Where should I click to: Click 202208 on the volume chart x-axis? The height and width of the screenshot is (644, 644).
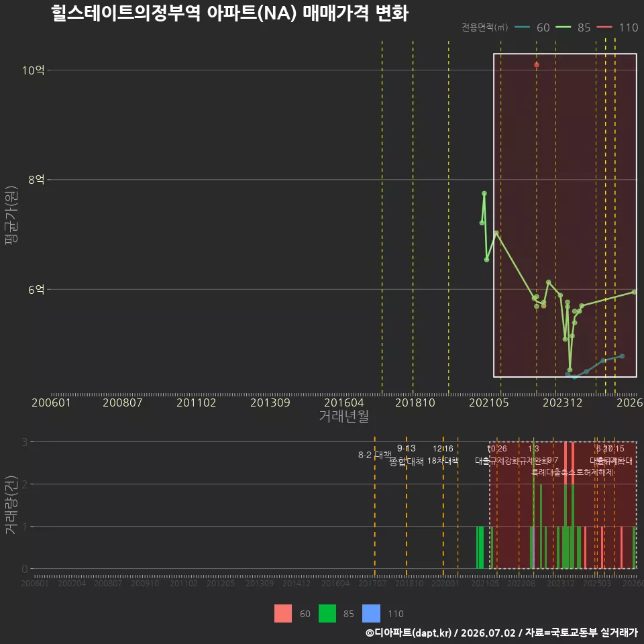point(521,583)
